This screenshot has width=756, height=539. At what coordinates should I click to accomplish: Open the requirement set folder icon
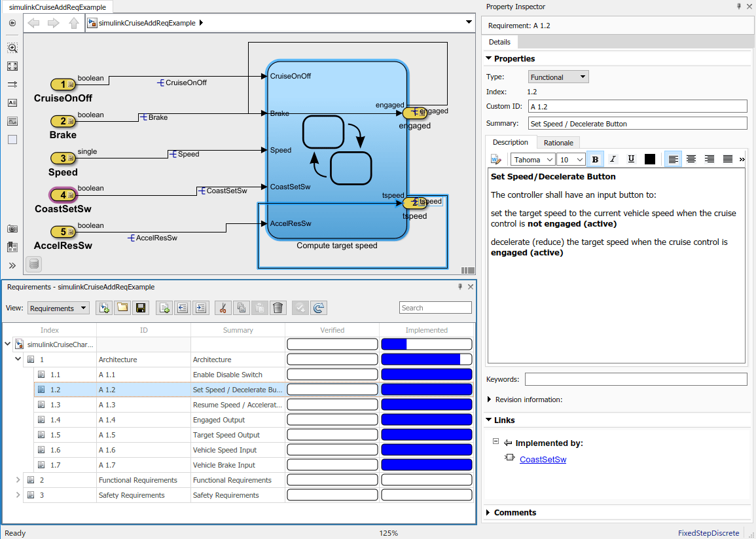coord(122,308)
